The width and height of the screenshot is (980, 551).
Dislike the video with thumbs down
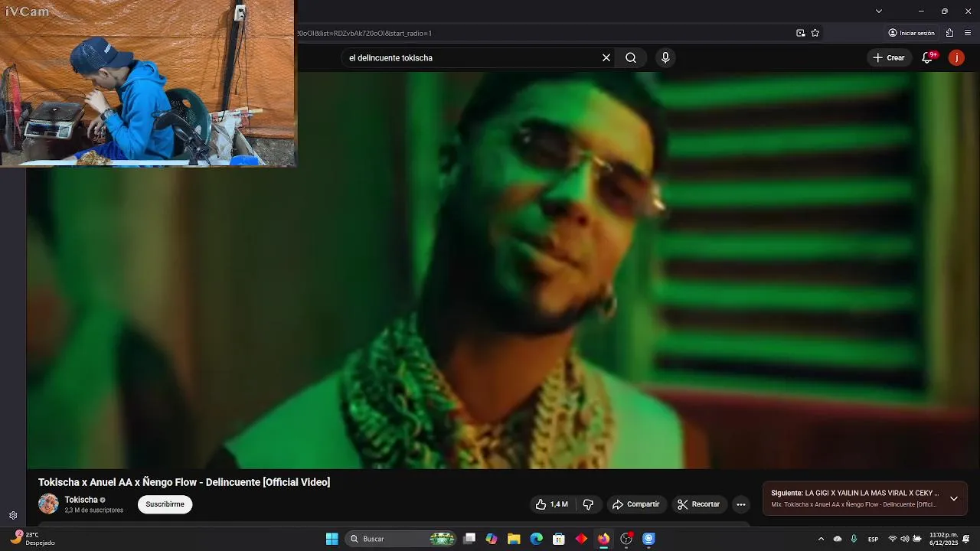coord(588,504)
